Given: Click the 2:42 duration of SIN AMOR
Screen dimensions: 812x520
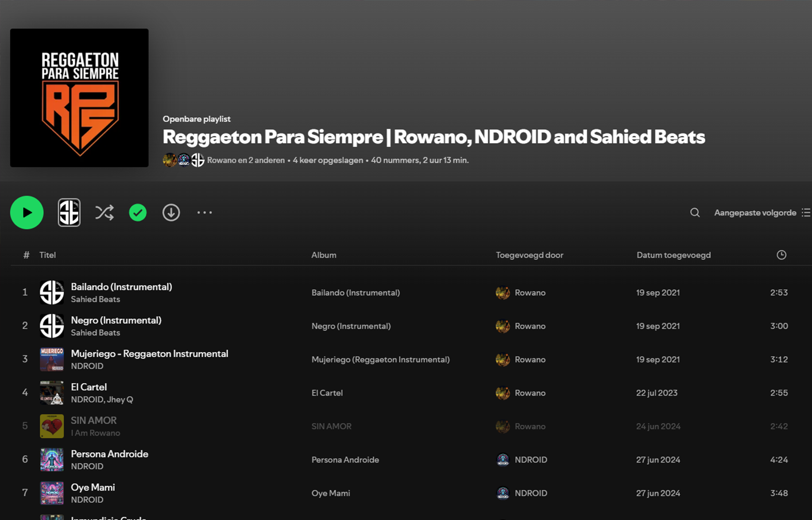Looking at the screenshot, I should pyautogui.click(x=779, y=426).
